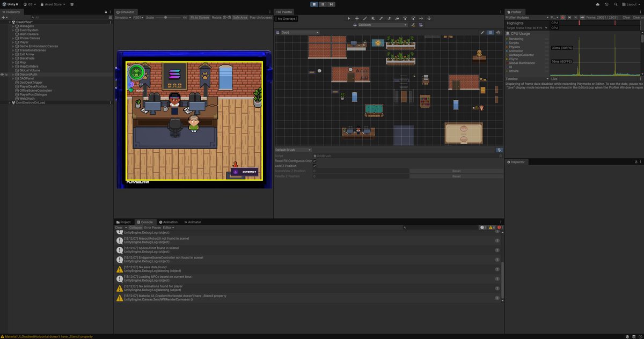Toggle Collapse in the Console
Viewport: 644px width, 339px height.
135,227
